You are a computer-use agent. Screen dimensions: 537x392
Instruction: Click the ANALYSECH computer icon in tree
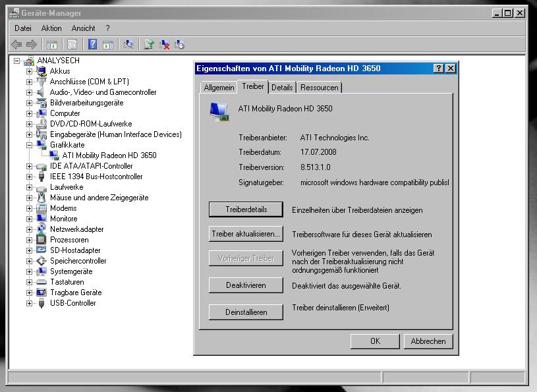29,61
